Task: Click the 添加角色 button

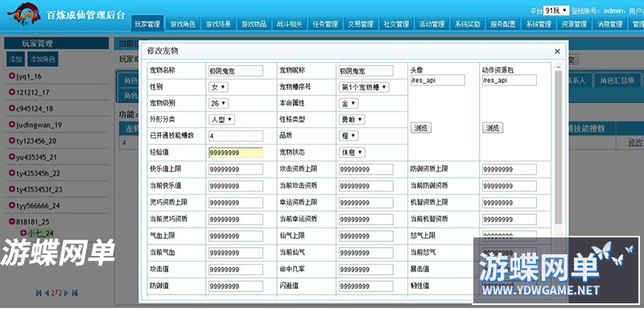Action: point(43,59)
